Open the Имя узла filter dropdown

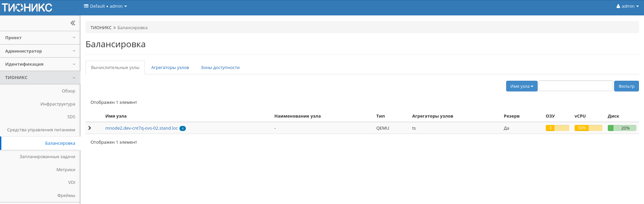(x=522, y=86)
